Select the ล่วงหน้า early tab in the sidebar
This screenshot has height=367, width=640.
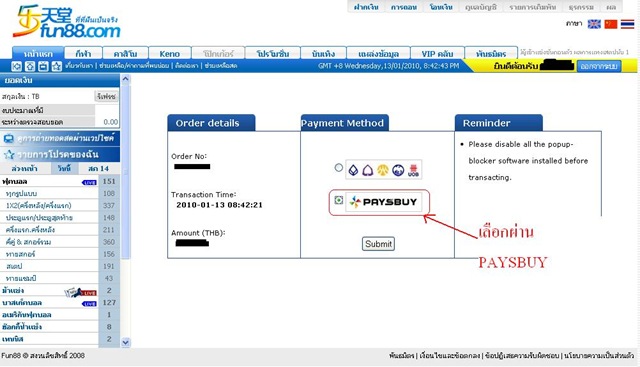[x=25, y=168]
